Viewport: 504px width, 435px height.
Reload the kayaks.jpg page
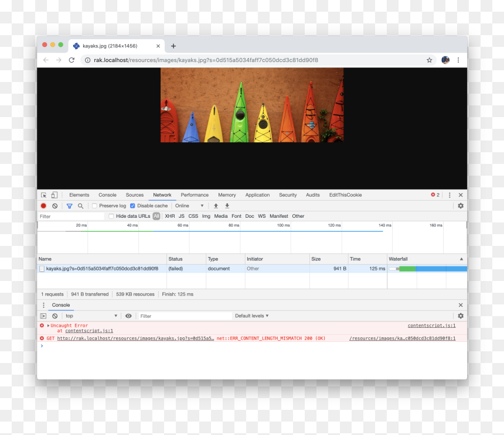click(71, 60)
